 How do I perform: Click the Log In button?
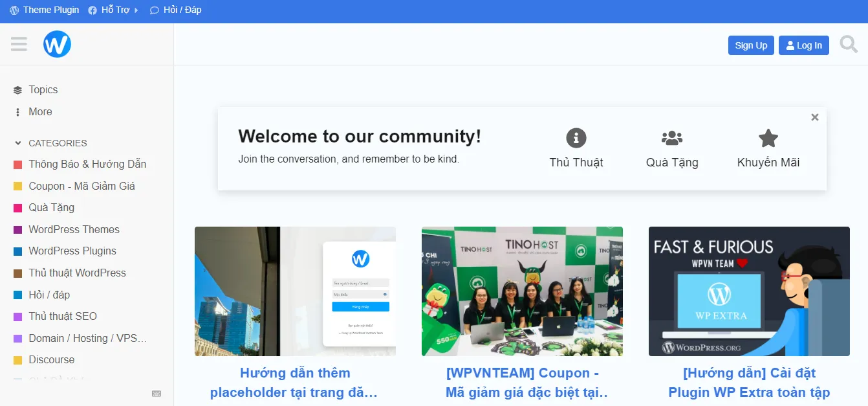804,45
